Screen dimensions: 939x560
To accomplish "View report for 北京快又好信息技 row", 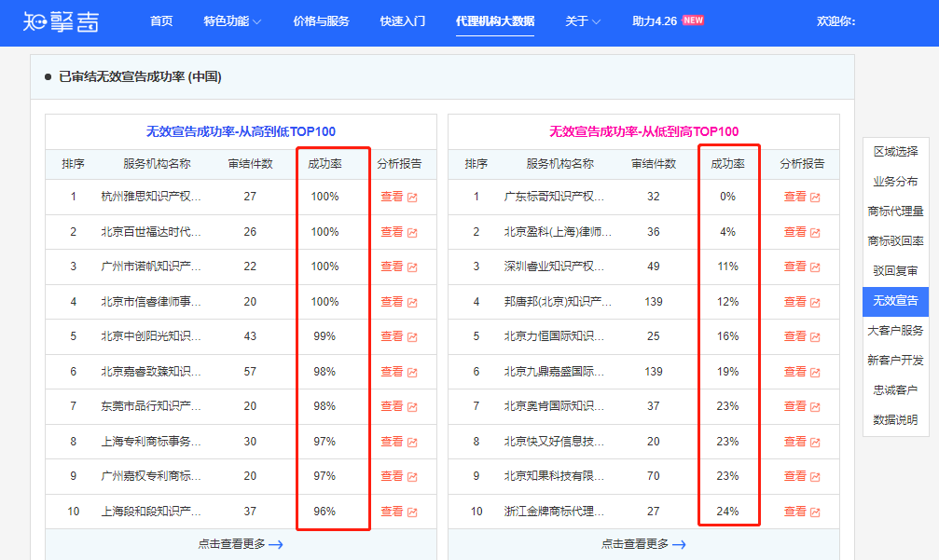I will 802,442.
